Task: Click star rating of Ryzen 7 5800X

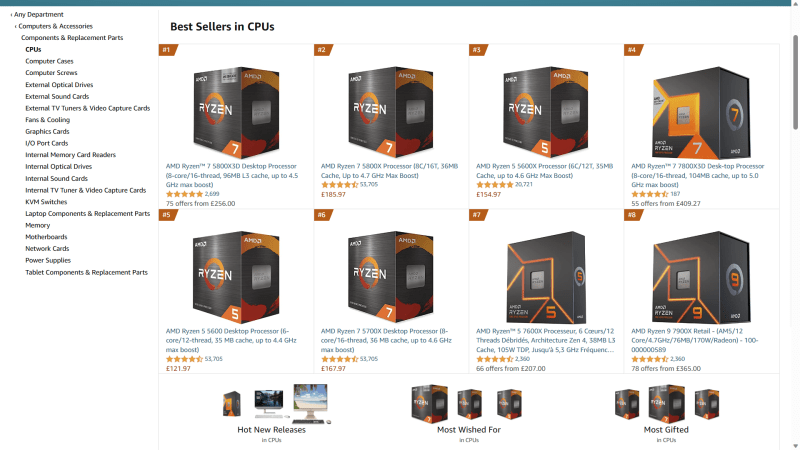Action: pyautogui.click(x=339, y=185)
